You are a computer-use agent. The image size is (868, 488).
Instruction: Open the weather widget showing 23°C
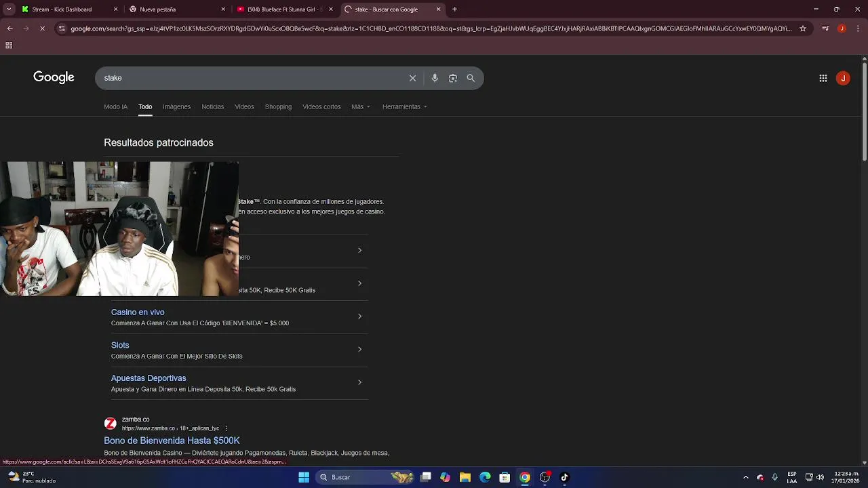click(x=32, y=477)
